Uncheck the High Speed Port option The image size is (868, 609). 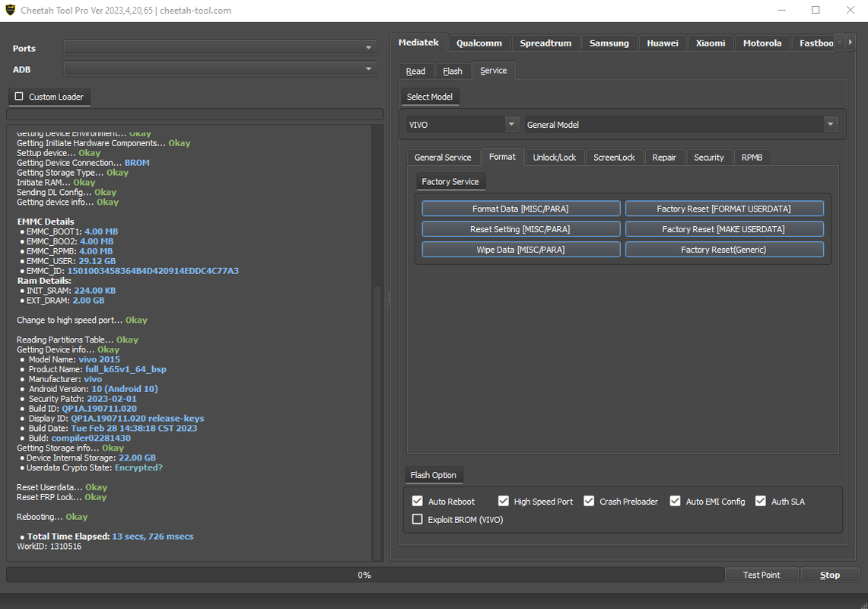click(x=503, y=501)
